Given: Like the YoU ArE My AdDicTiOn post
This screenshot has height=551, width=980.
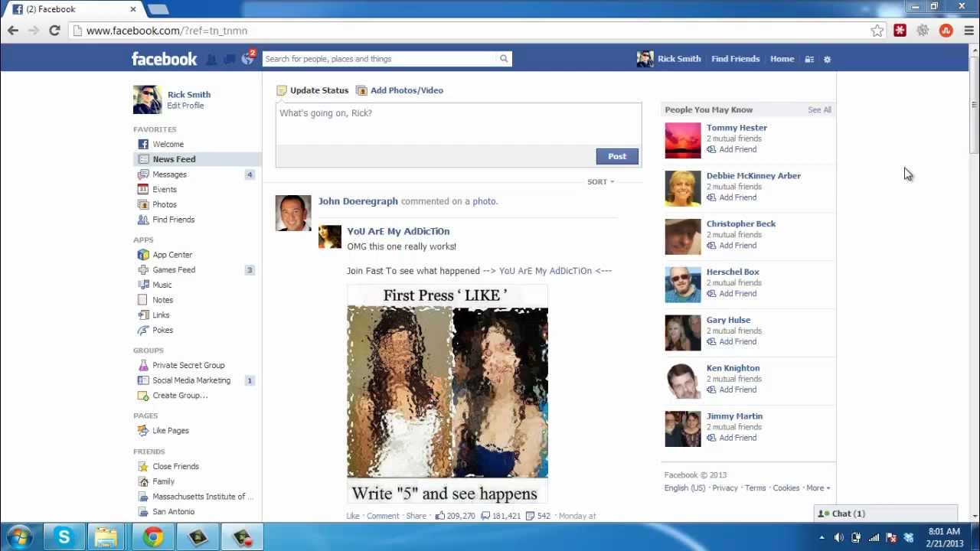Looking at the screenshot, I should pyautogui.click(x=352, y=516).
